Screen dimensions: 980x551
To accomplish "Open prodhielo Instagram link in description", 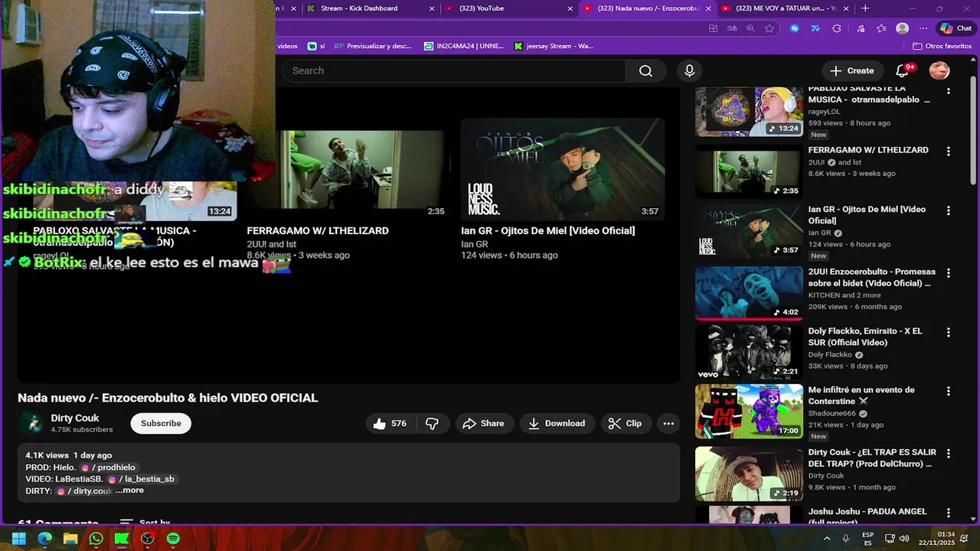I will click(x=108, y=468).
